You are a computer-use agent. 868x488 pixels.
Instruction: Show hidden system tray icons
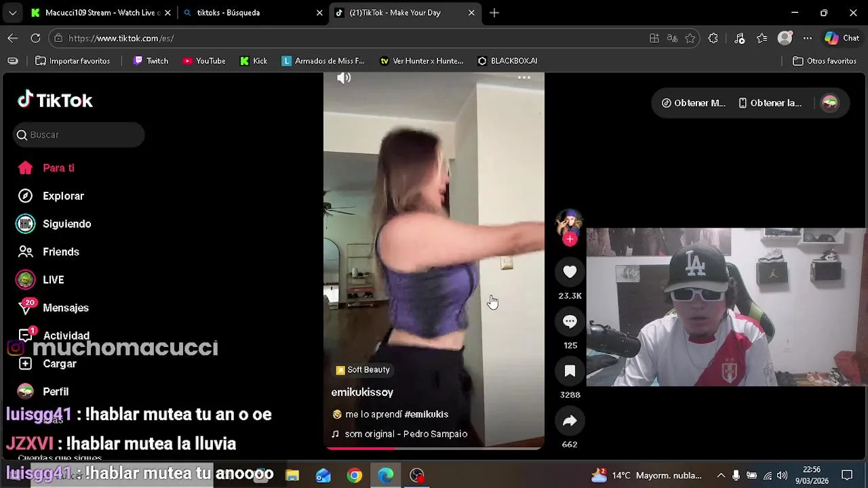(721, 476)
